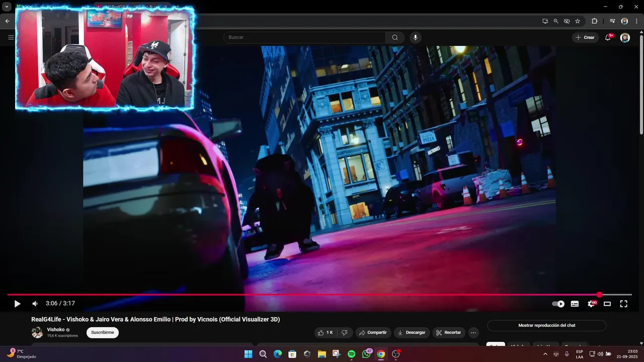
Task: Click the 19,6 K suscriptores text
Action: (x=62, y=335)
